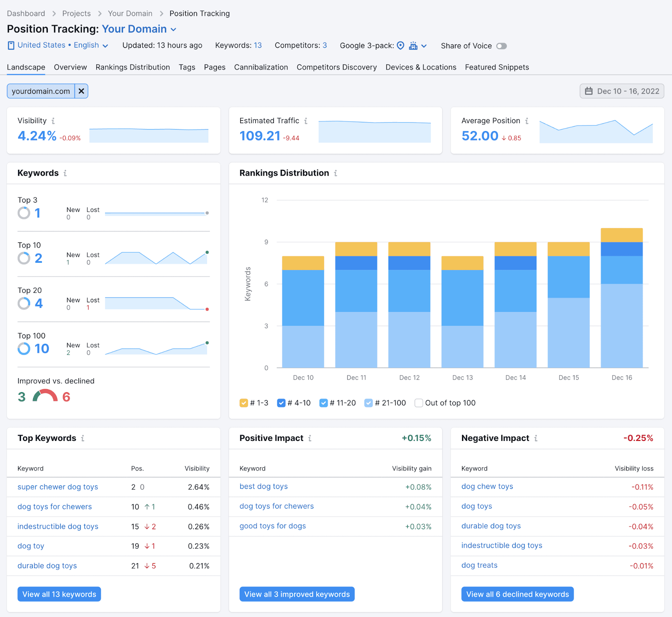Remove the yourdomain.com filter chip
Screen dimensions: 672x617
click(x=81, y=91)
